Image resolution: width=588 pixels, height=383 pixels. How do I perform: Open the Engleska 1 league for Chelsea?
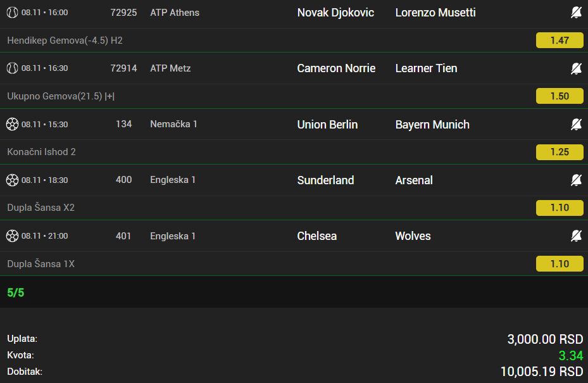tap(173, 236)
